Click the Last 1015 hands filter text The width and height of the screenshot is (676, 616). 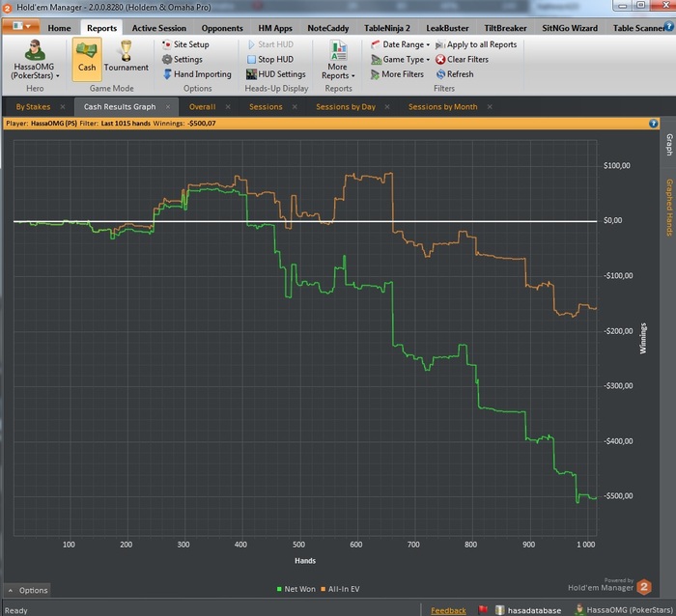126,124
